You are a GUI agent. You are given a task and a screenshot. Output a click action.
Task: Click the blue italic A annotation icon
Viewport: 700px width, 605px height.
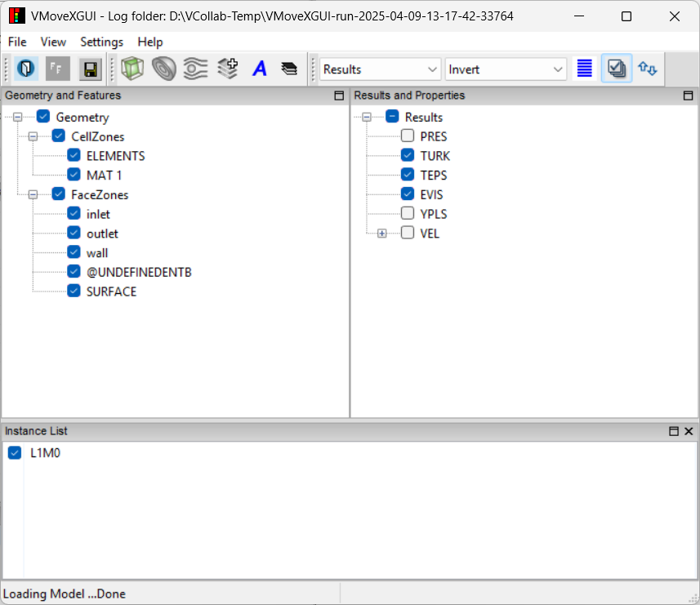tap(260, 69)
